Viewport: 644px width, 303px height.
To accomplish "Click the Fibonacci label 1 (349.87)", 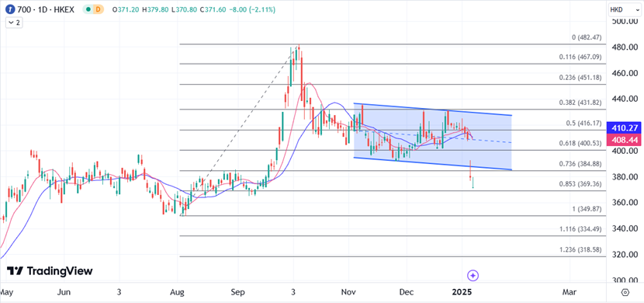I will pyautogui.click(x=587, y=209).
